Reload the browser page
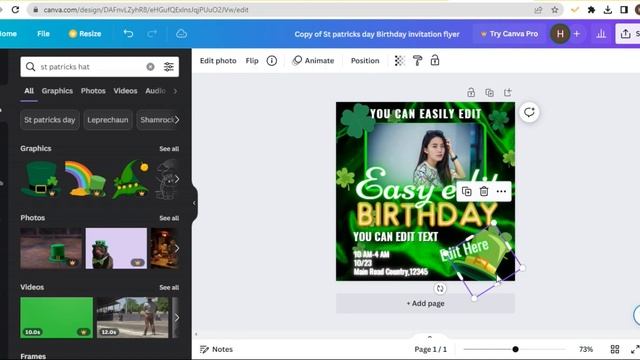 click(15, 9)
